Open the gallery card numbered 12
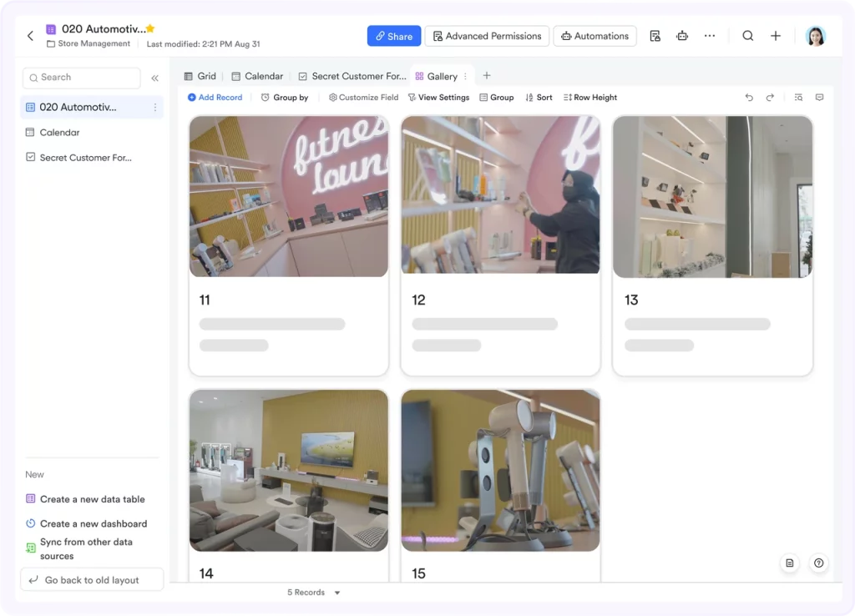855x616 pixels. click(x=501, y=246)
